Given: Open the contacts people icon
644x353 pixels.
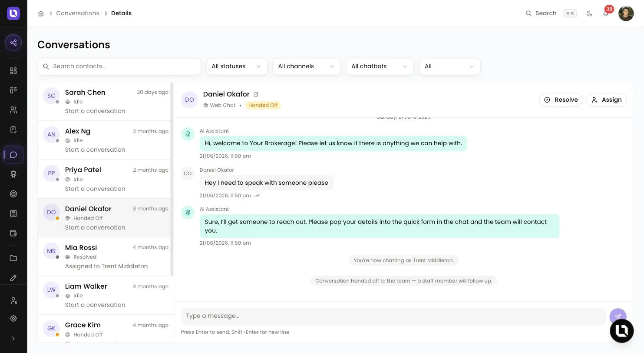Looking at the screenshot, I should point(13,110).
